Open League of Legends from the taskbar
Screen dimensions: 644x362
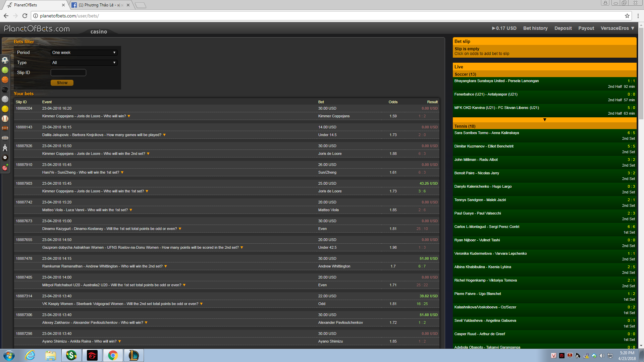[x=133, y=356]
